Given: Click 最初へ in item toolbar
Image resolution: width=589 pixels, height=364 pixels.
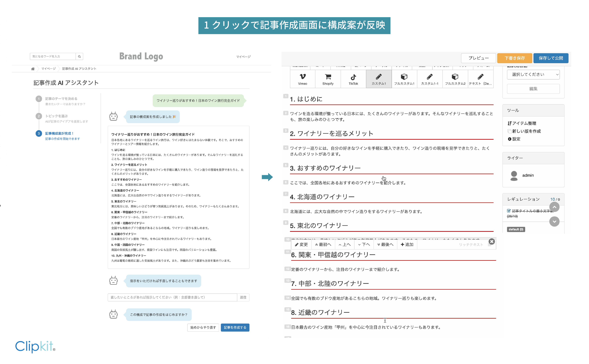Looking at the screenshot, I should point(323,245).
